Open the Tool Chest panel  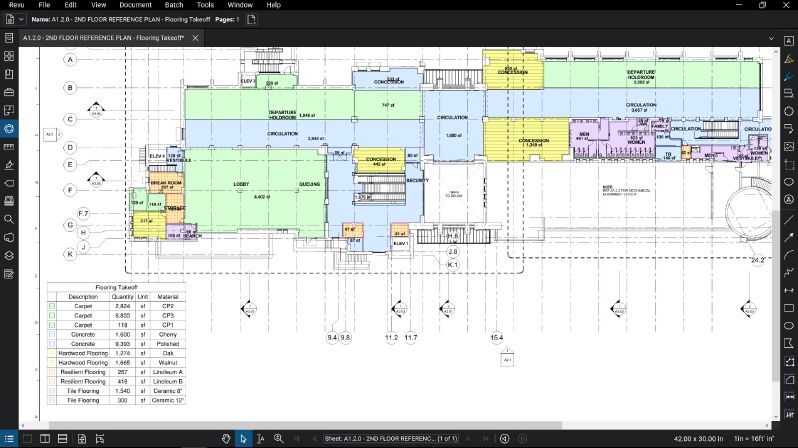[x=9, y=92]
